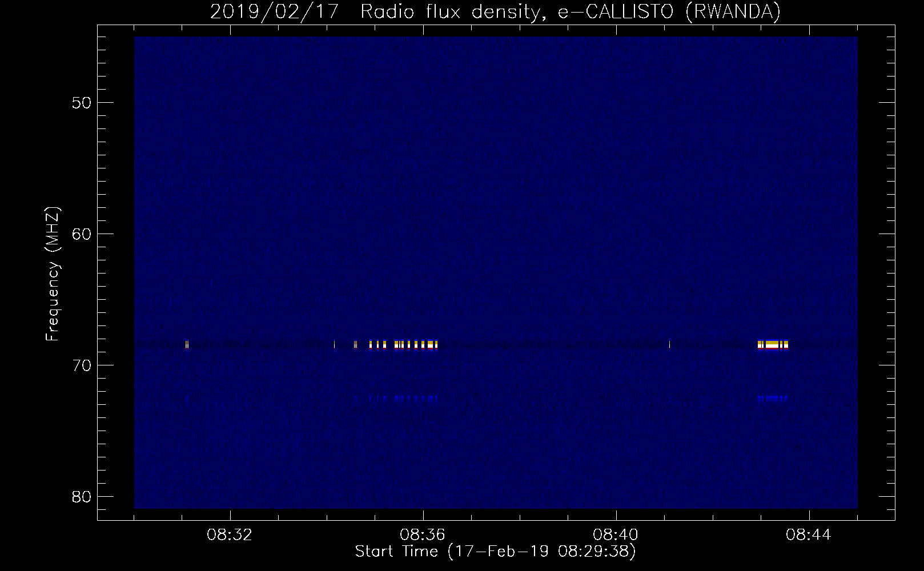This screenshot has height=571, width=924.
Task: Click the 60 frequency tick label
Action: click(x=82, y=234)
